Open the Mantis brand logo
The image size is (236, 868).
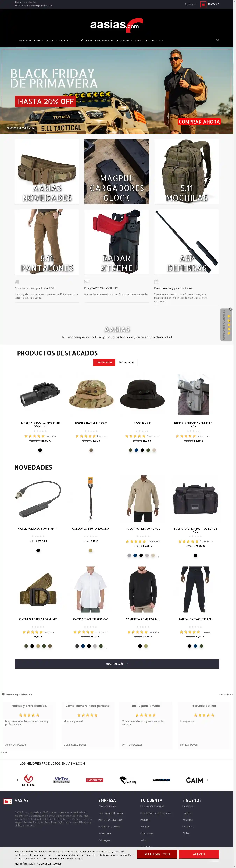point(28,780)
